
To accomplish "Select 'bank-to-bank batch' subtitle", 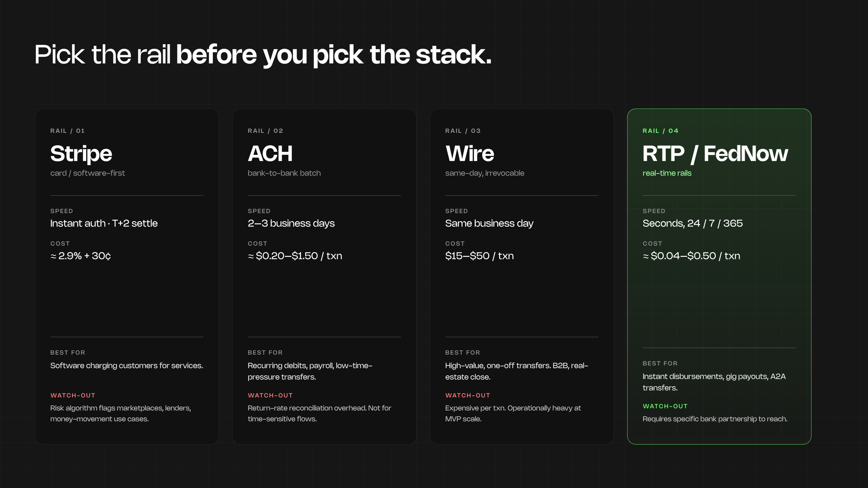I will click(x=284, y=173).
